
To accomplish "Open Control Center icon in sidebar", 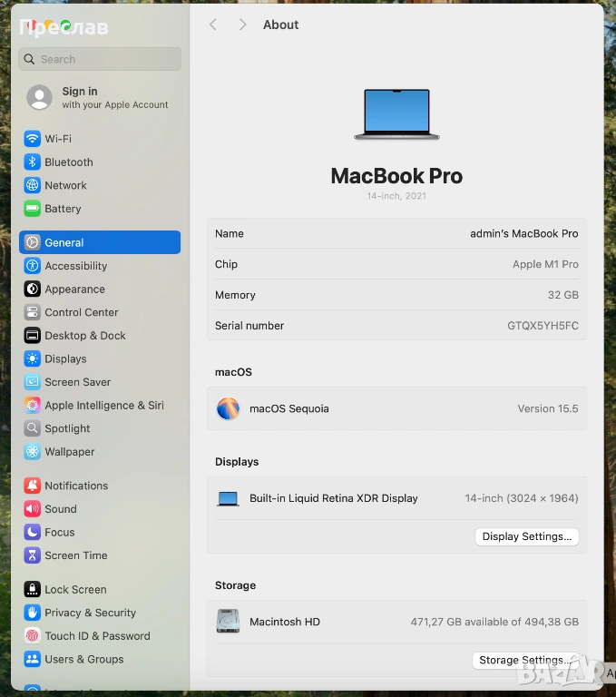I will click(x=33, y=312).
